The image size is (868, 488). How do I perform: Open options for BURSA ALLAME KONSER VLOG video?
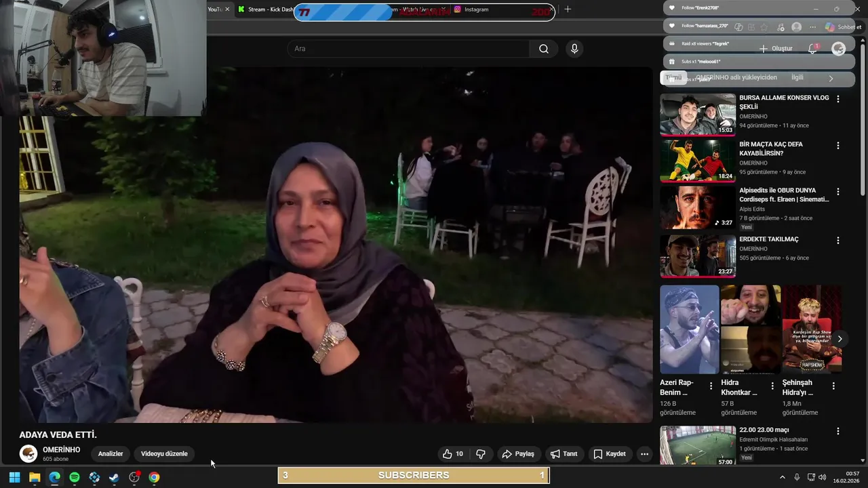(x=838, y=99)
